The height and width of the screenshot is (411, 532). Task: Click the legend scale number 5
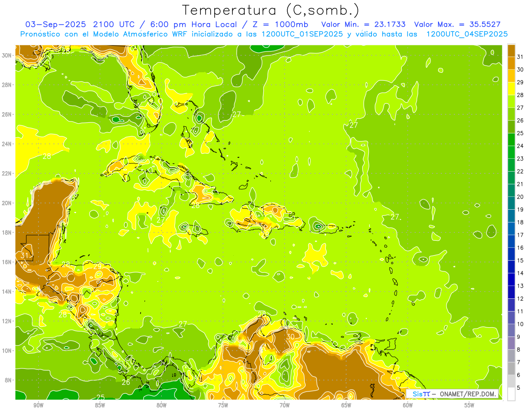(x=519, y=388)
